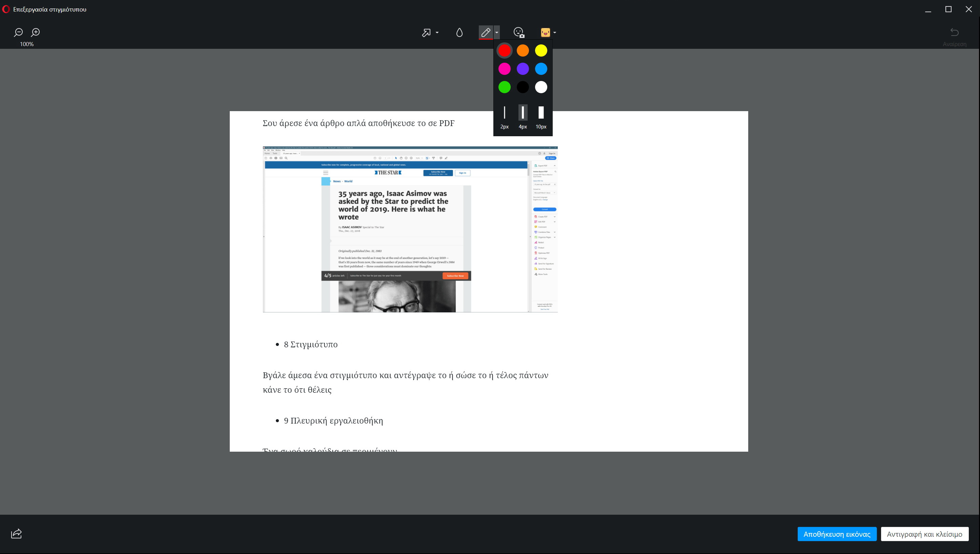Select the emoji sticker tool
Image resolution: width=980 pixels, height=554 pixels.
pyautogui.click(x=545, y=32)
